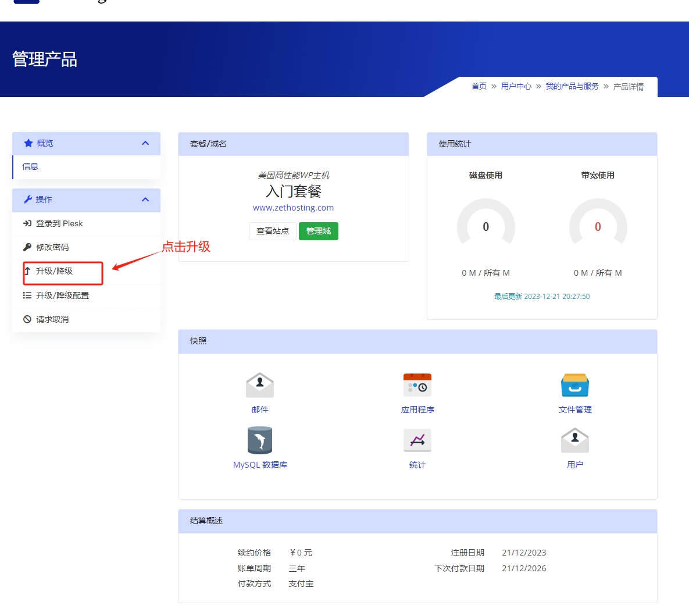Image resolution: width=689 pixels, height=616 pixels.
Task: Collapse the 操作 panel chevron
Action: point(145,200)
